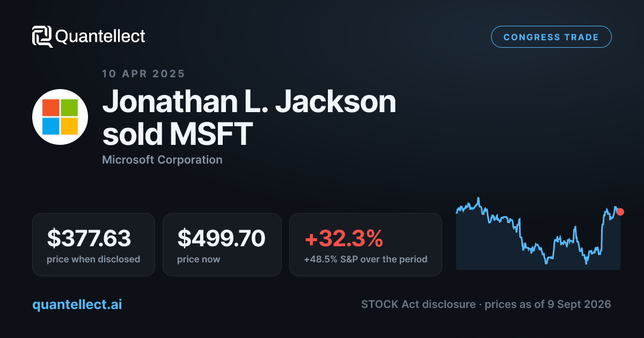
Task: Click the sold MSFT headline text
Action: tap(177, 134)
